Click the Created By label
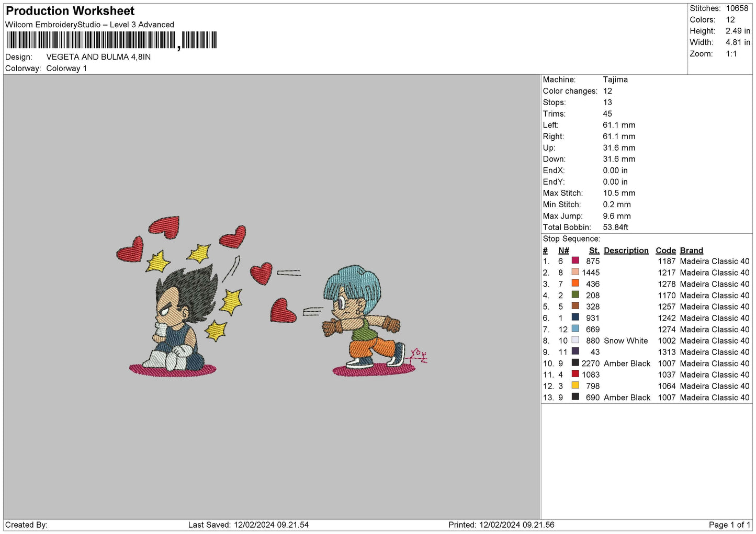 click(x=26, y=525)
